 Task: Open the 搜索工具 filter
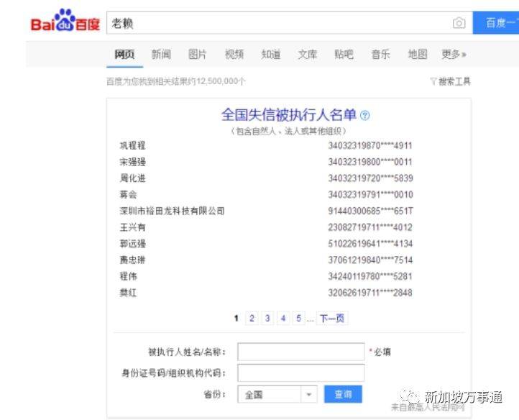click(450, 81)
